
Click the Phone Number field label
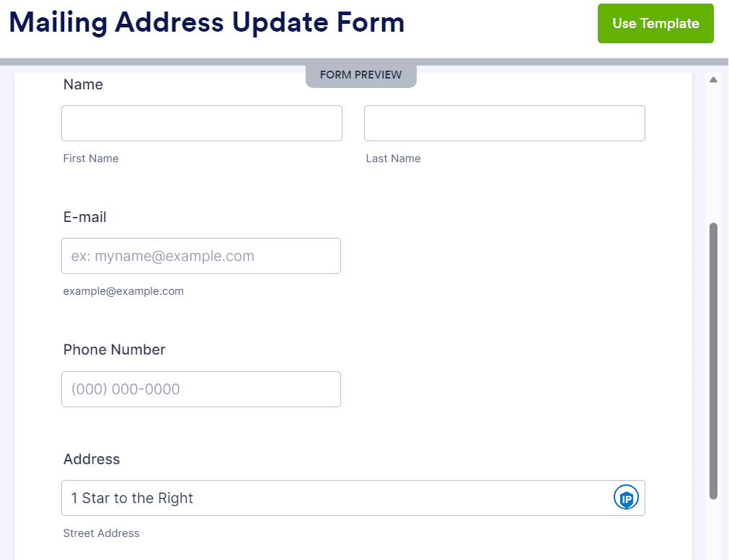coord(115,350)
